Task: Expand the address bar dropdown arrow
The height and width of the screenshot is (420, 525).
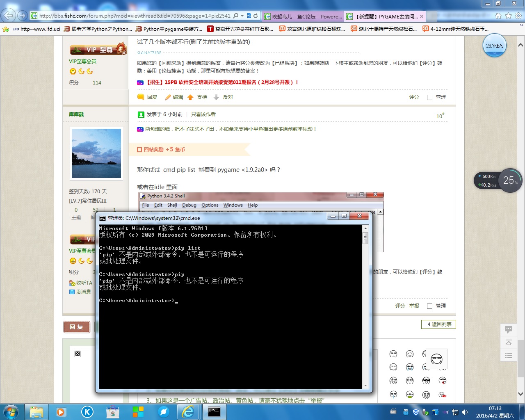Action: (242, 16)
